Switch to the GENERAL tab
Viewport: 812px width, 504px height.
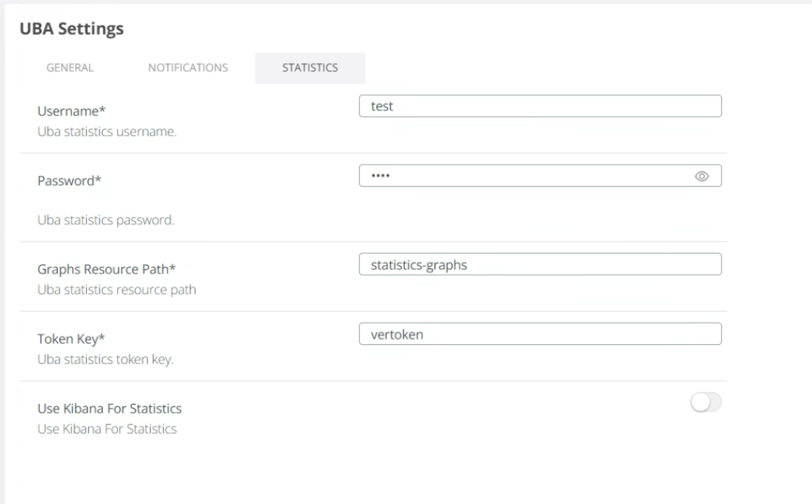(69, 68)
